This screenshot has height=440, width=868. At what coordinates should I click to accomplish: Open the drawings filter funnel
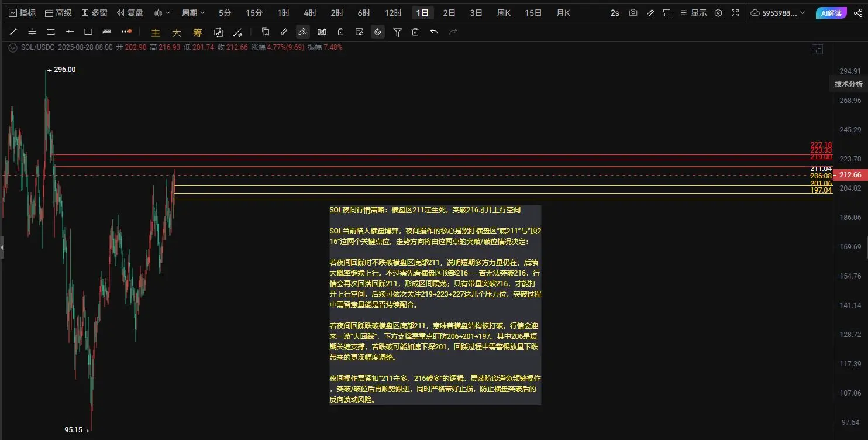(398, 32)
